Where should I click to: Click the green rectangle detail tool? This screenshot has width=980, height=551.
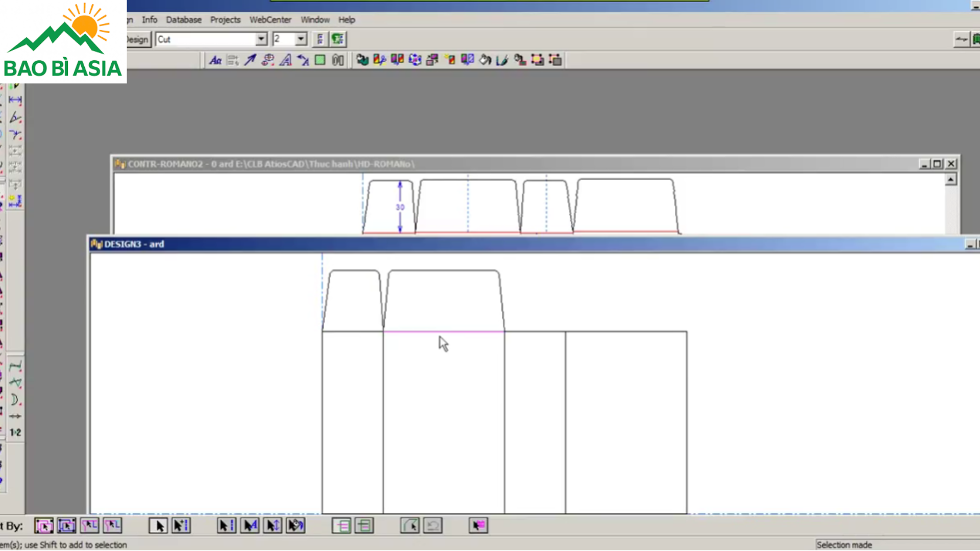click(320, 60)
